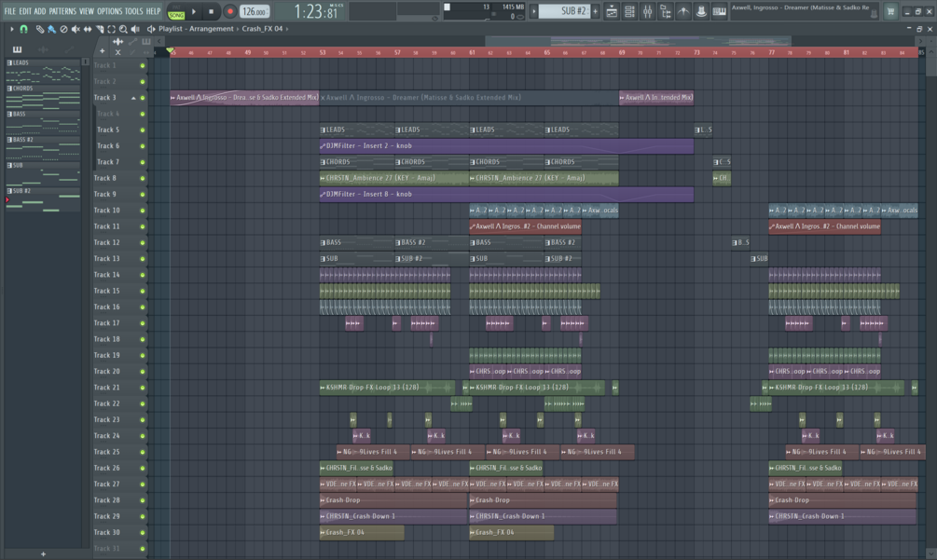Open pattern selector arrow beside SUB #2
Image resolution: width=937 pixels, height=560 pixels.
coord(533,11)
